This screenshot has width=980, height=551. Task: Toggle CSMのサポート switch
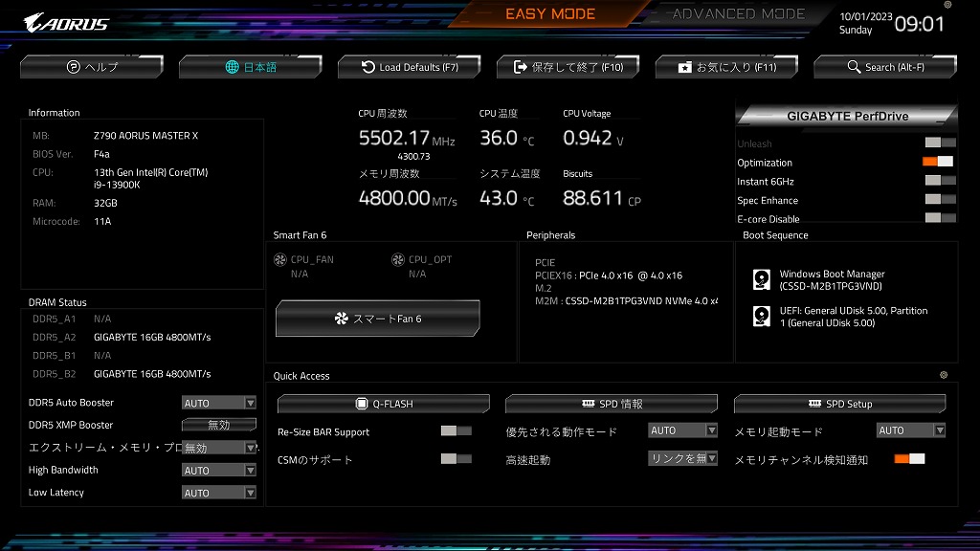[x=457, y=459]
